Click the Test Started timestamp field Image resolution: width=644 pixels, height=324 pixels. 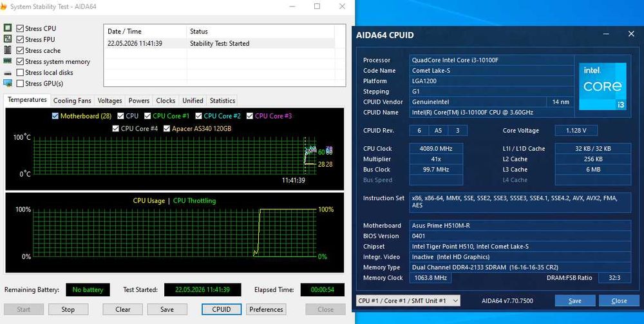click(202, 289)
